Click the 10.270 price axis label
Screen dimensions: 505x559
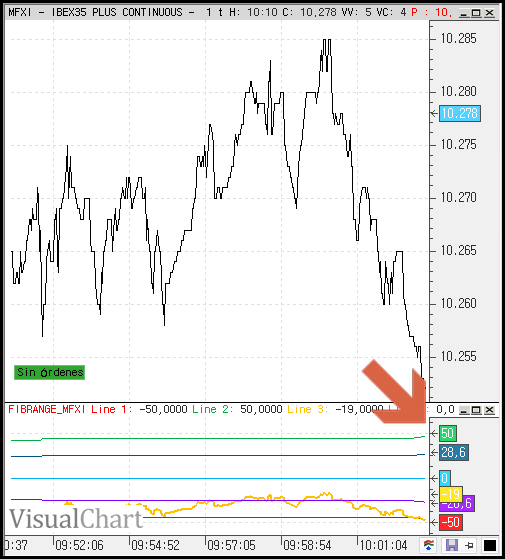click(458, 198)
